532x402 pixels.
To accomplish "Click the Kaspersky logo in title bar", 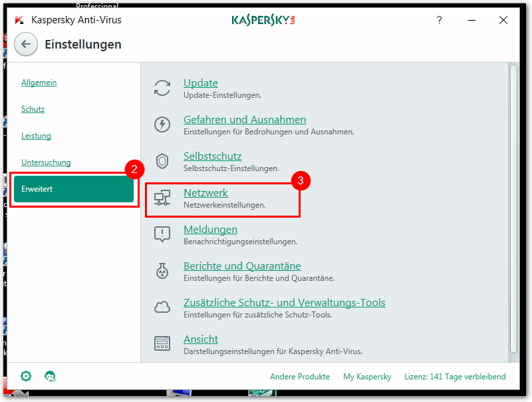I will pyautogui.click(x=263, y=21).
